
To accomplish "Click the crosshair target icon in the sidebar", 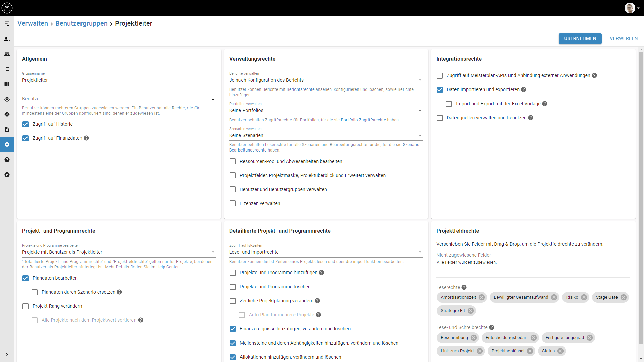I will point(7,99).
